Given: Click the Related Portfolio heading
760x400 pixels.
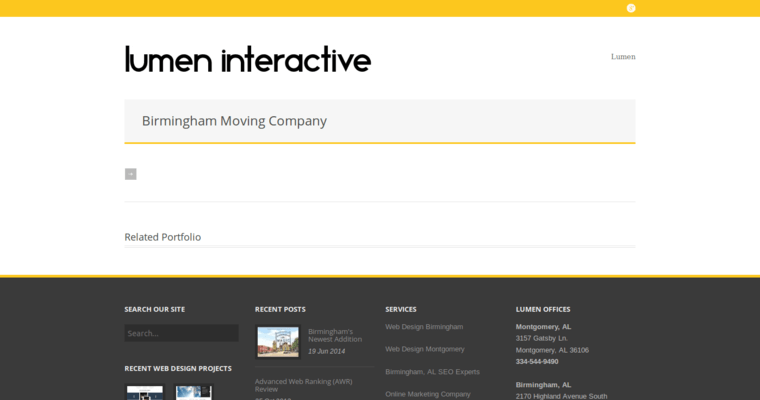Looking at the screenshot, I should 162,237.
